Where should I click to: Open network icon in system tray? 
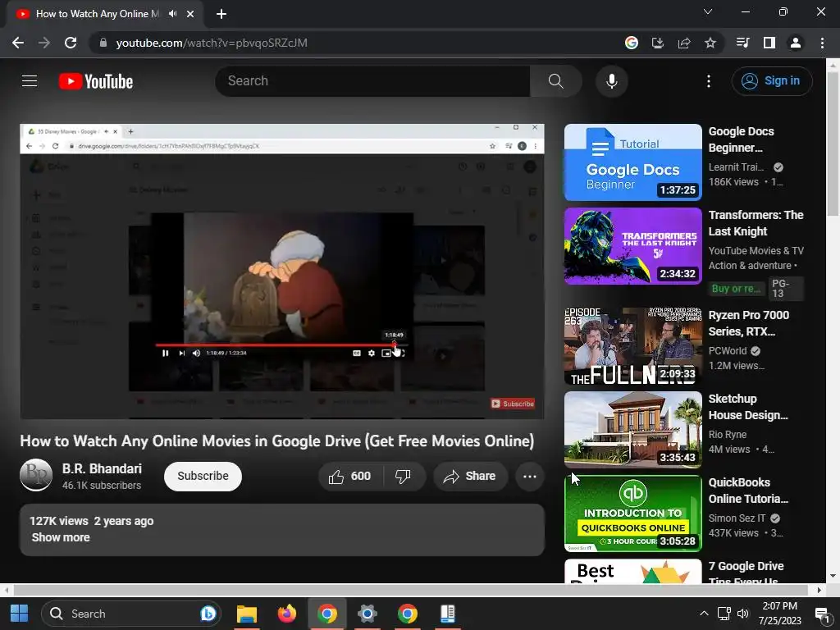(724, 614)
